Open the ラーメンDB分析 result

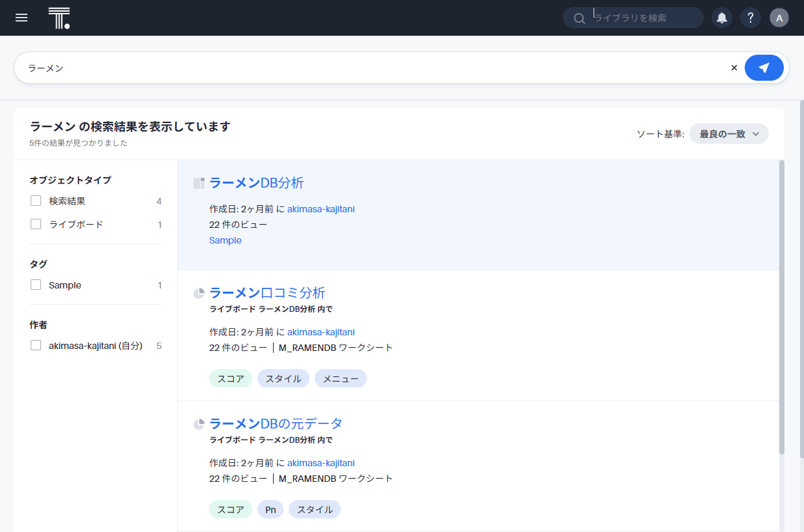(256, 183)
